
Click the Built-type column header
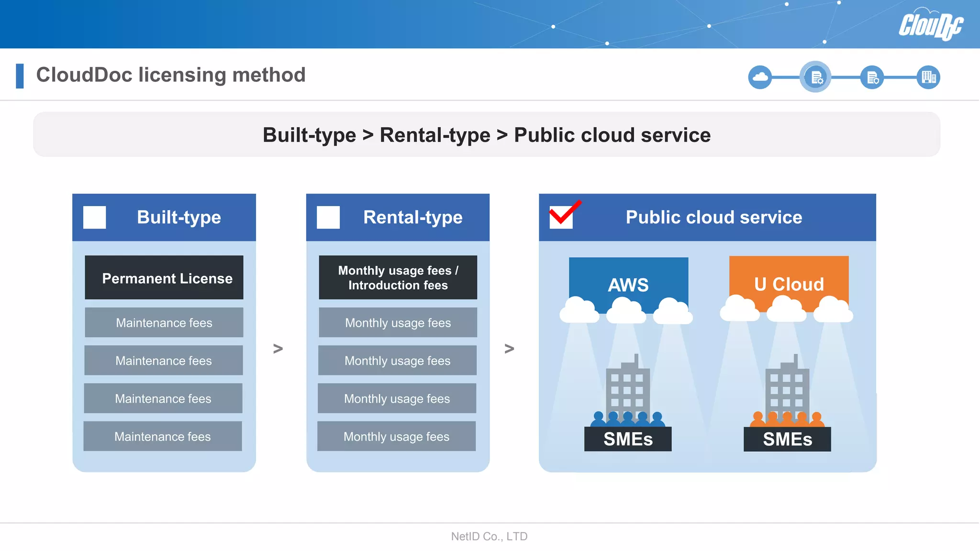(x=164, y=217)
